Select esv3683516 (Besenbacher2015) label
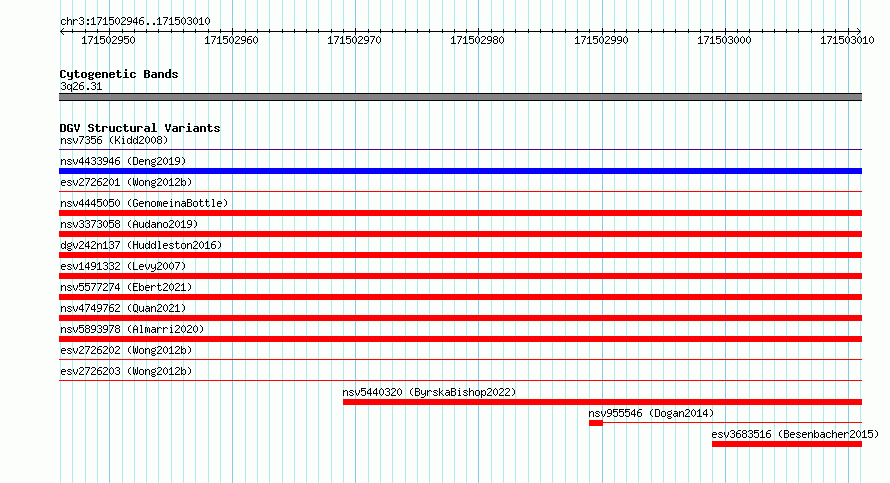 795,434
